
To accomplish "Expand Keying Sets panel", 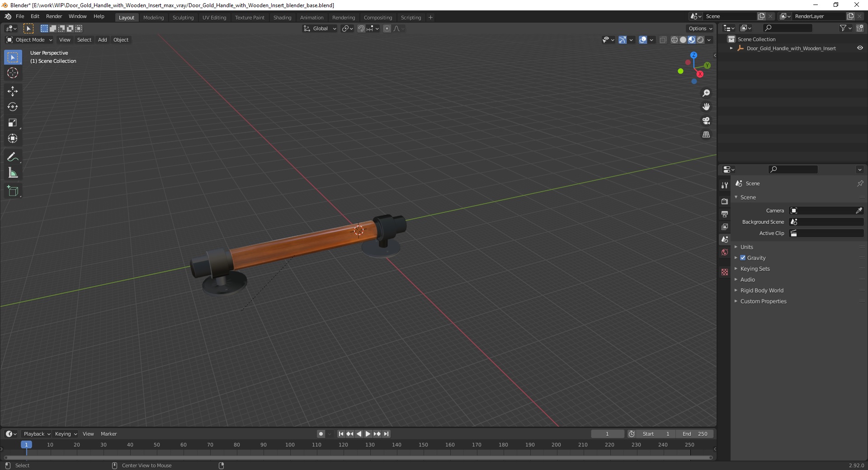I will tap(755, 268).
